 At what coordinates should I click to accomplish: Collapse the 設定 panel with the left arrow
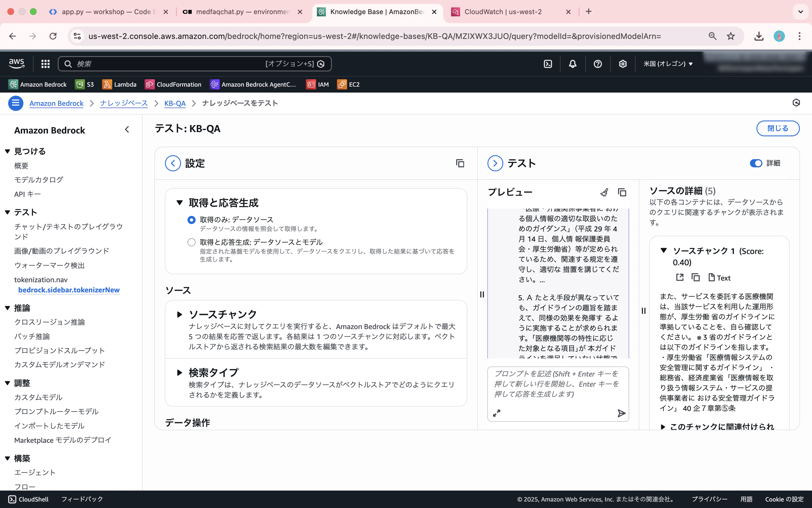[x=173, y=163]
